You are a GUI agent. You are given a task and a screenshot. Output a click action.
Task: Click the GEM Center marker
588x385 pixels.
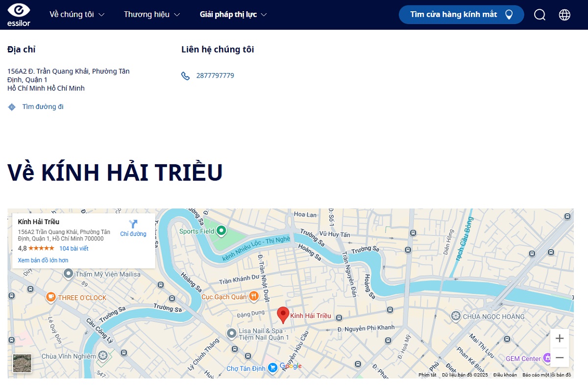tap(548, 358)
